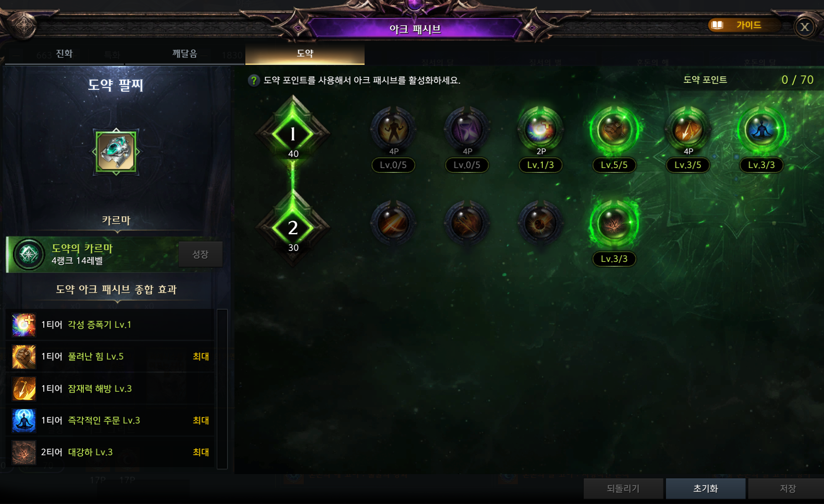This screenshot has width=824, height=504.
Task: Select the 잠재력 해방 lightning node Lv.3/5
Action: (688, 130)
